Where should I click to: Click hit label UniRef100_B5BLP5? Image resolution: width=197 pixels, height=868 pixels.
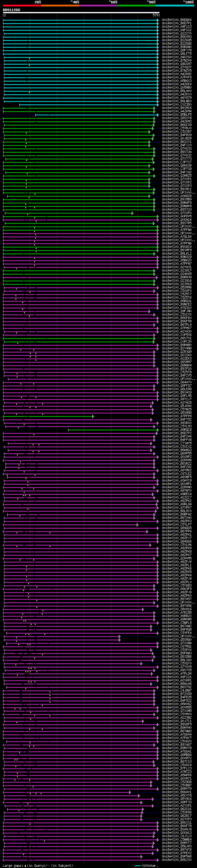tap(177, 115)
